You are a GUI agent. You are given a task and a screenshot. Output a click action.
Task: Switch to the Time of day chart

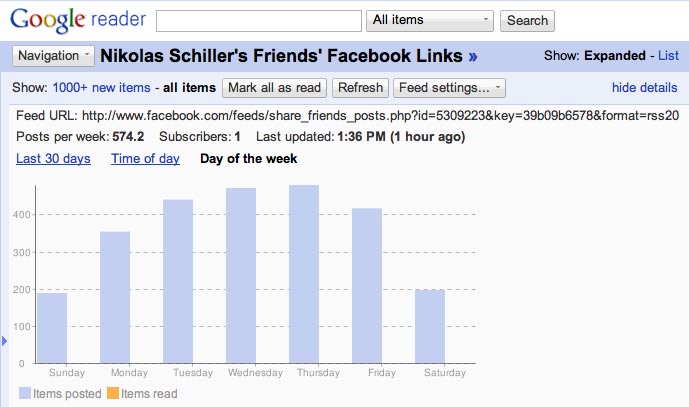point(145,158)
